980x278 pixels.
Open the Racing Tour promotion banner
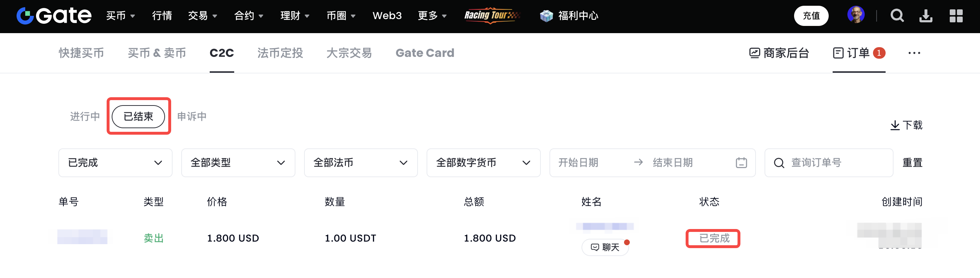pyautogui.click(x=491, y=15)
